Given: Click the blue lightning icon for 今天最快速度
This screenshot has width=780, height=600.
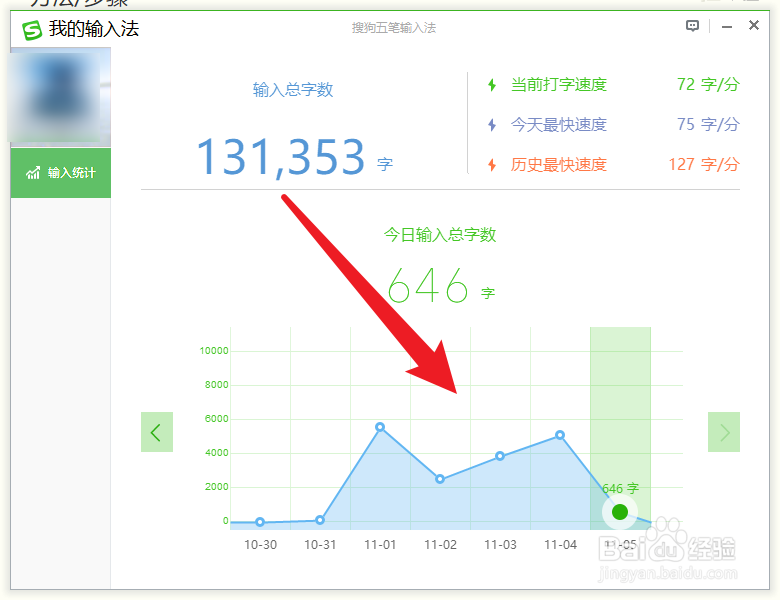Looking at the screenshot, I should tap(492, 124).
